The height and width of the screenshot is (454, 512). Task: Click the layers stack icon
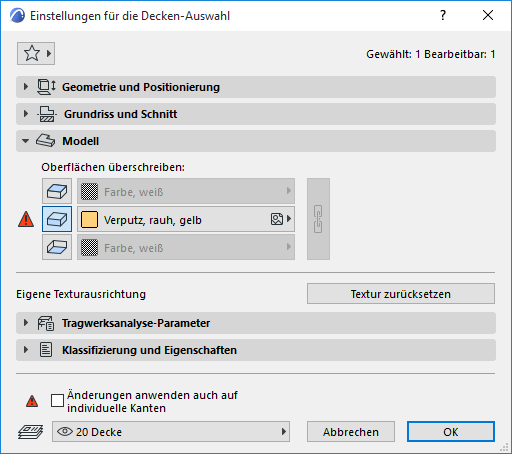pos(30,431)
